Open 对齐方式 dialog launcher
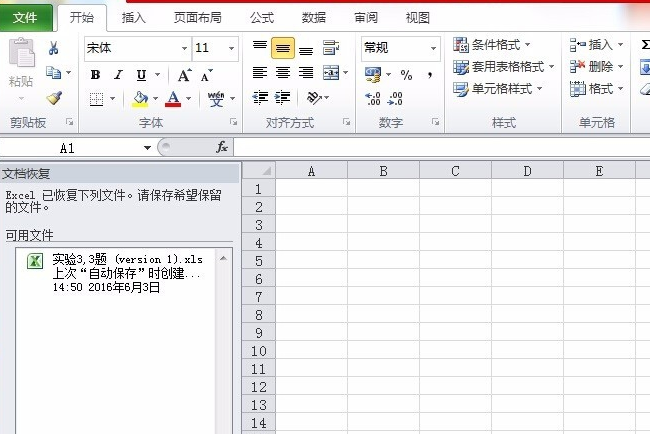 pos(346,122)
